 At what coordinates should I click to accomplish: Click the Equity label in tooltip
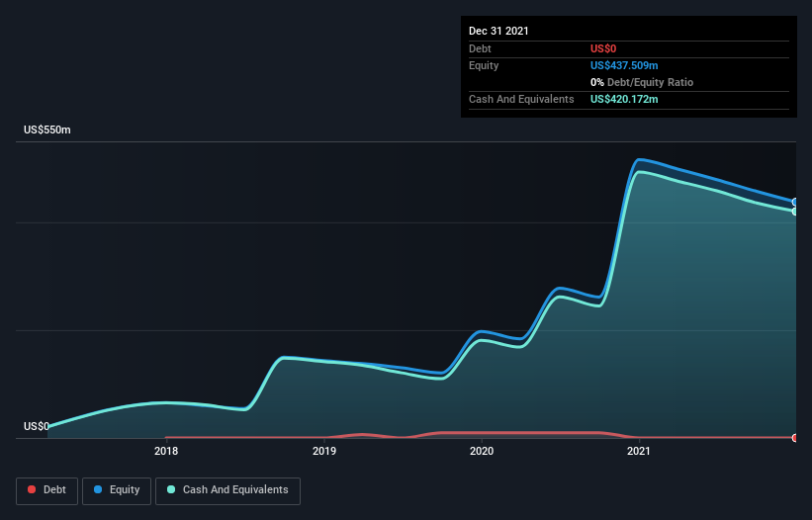click(x=484, y=65)
